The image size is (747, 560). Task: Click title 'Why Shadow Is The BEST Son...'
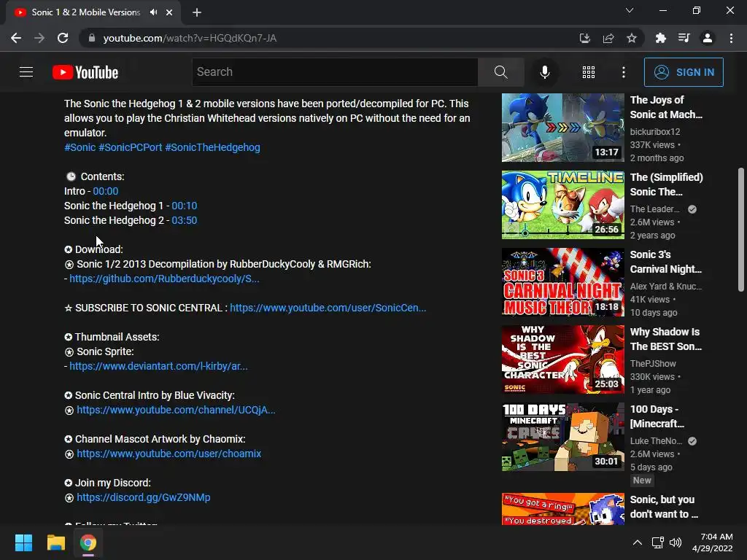[665, 339]
